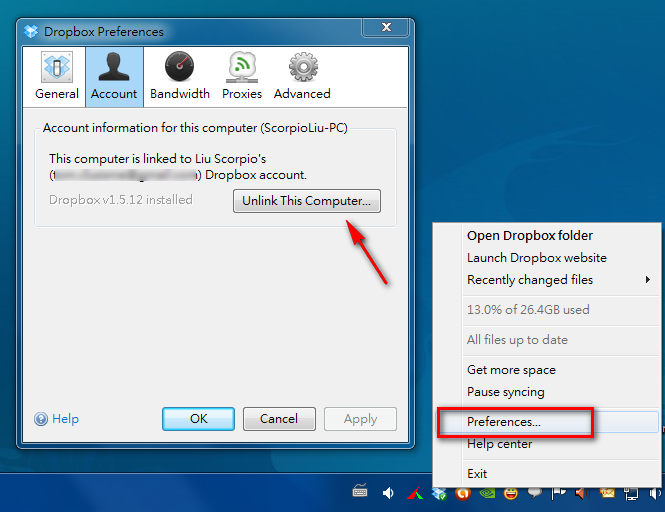Open the network monitor tray icon
Viewport: 665px width, 512px height.
[631, 493]
